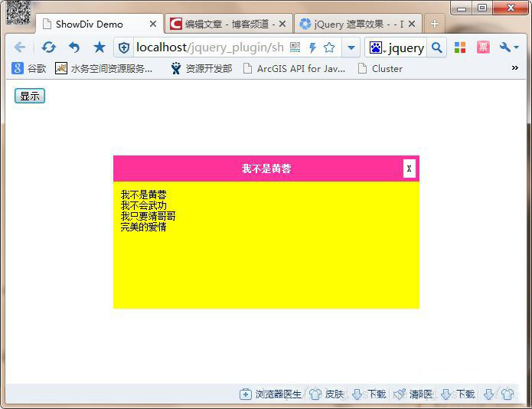Reload the page with refresh icon

coord(48,47)
